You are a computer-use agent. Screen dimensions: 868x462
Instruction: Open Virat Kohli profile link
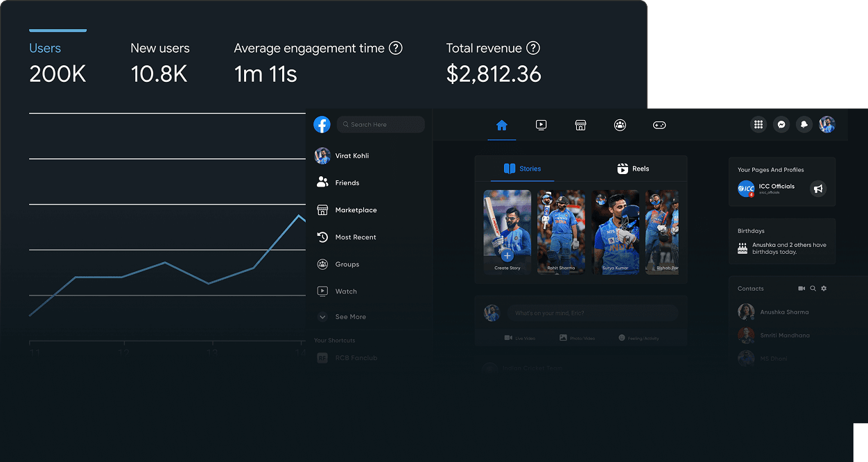coord(351,156)
